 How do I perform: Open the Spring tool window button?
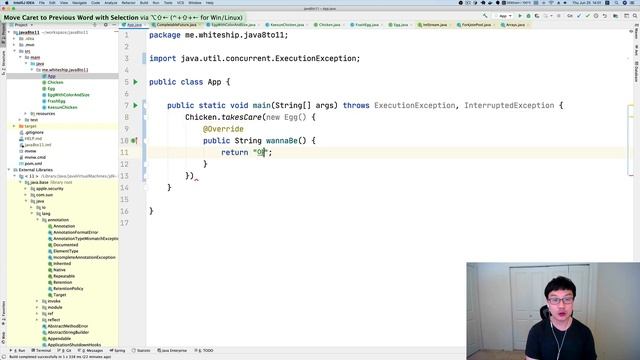(118, 351)
